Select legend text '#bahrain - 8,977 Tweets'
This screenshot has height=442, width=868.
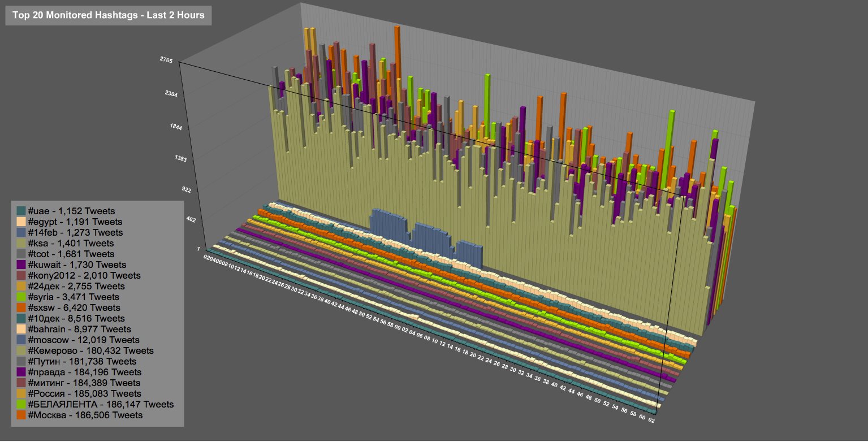(x=80, y=329)
